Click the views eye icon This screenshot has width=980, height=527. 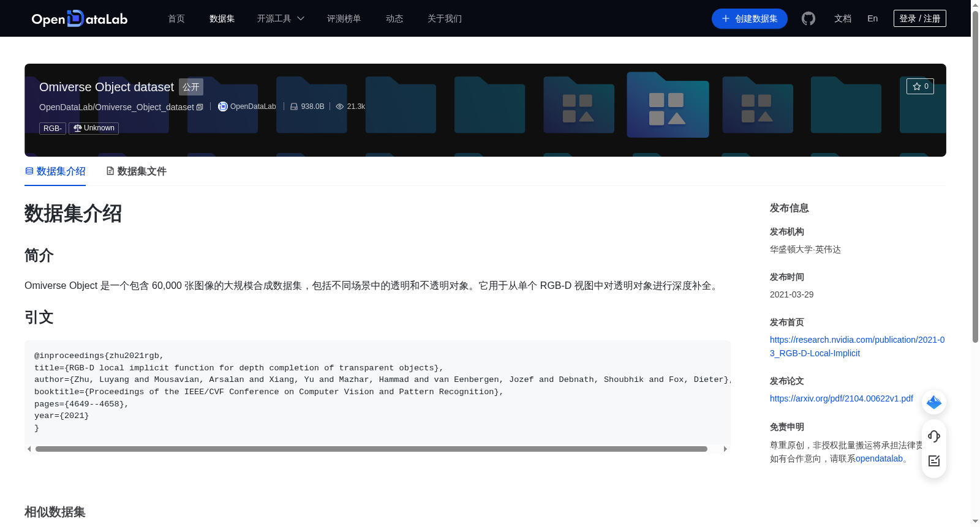coord(340,107)
